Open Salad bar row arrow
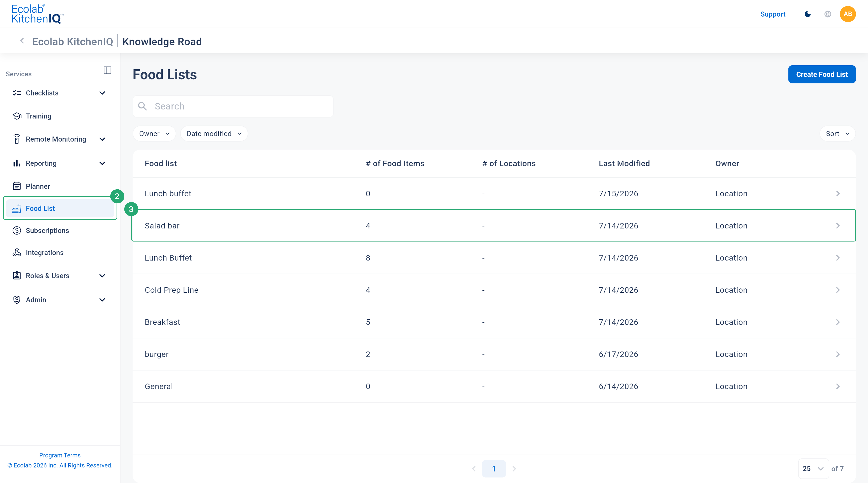This screenshot has width=868, height=483. point(838,226)
